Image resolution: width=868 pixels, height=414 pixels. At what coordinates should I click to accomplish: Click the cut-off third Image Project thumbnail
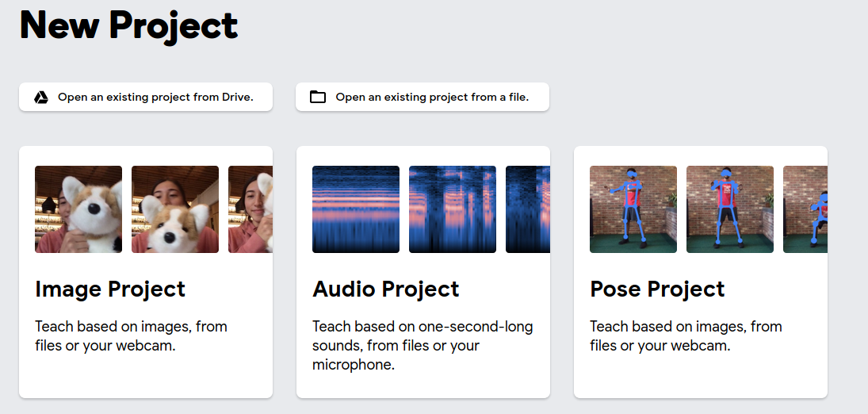tap(250, 209)
